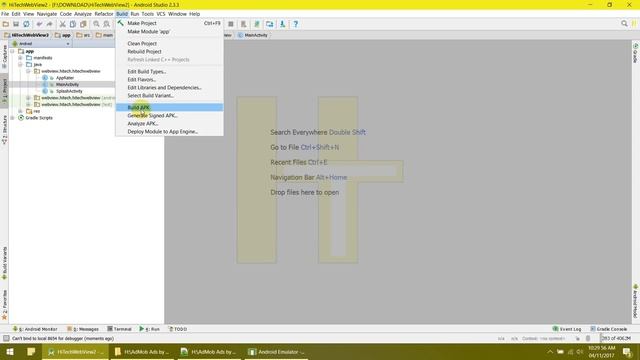Screen dimensions: 640x360
Task: Click the MainActivity editor tab
Action: coord(253,35)
